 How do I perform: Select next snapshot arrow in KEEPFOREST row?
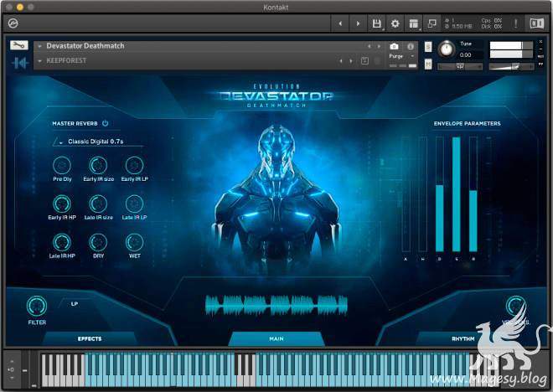pyautogui.click(x=351, y=61)
